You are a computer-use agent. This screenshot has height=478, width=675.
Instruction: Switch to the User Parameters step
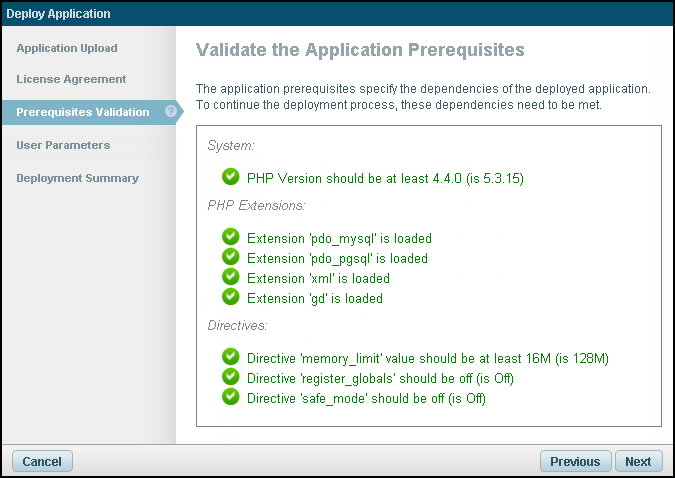(63, 145)
